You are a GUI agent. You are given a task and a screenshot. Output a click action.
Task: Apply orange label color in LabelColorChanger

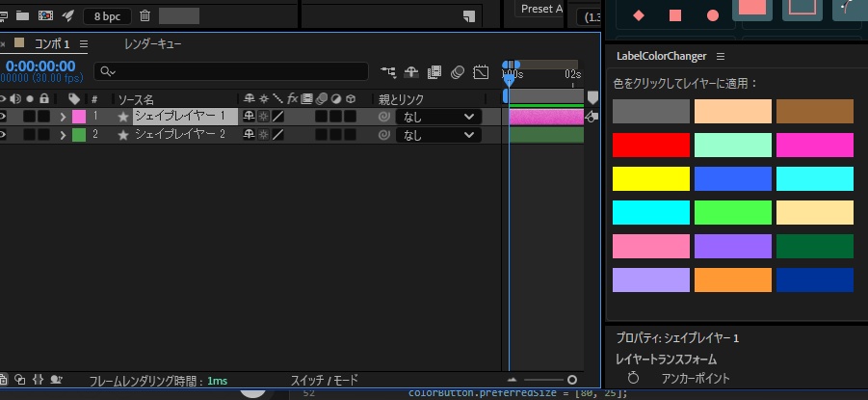click(x=733, y=280)
